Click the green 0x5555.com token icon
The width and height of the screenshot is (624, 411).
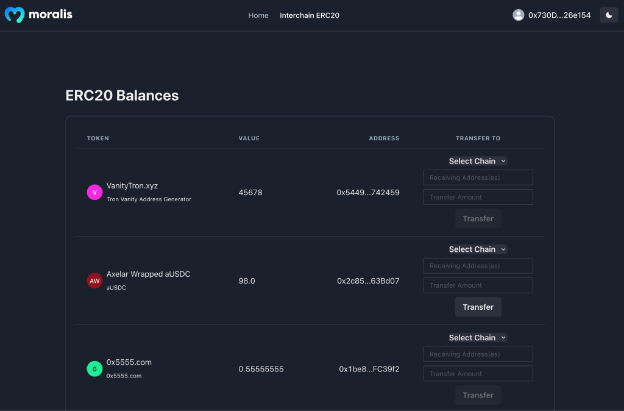click(94, 368)
